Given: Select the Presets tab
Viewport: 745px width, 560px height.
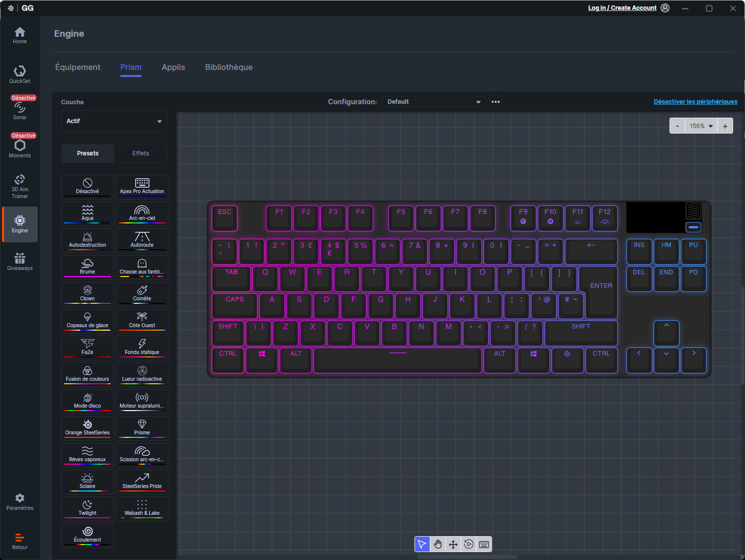Looking at the screenshot, I should point(88,153).
